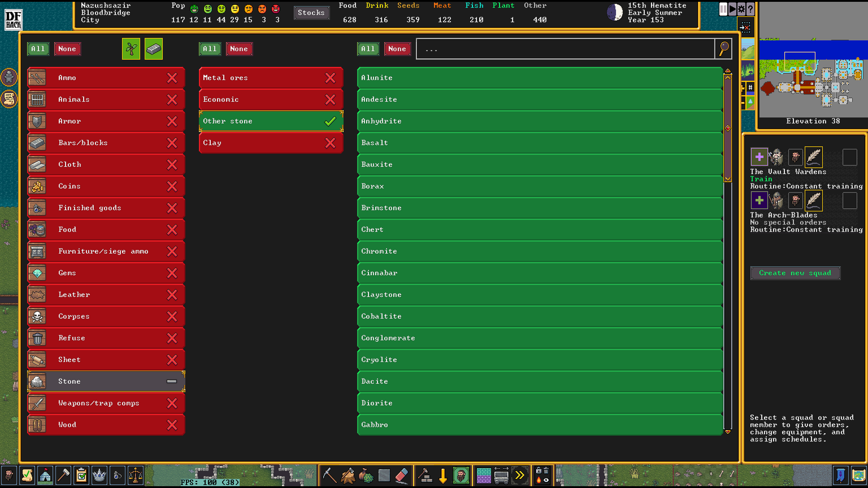Open the justice scales icon
This screenshot has height=488, width=868.
pos(136,475)
